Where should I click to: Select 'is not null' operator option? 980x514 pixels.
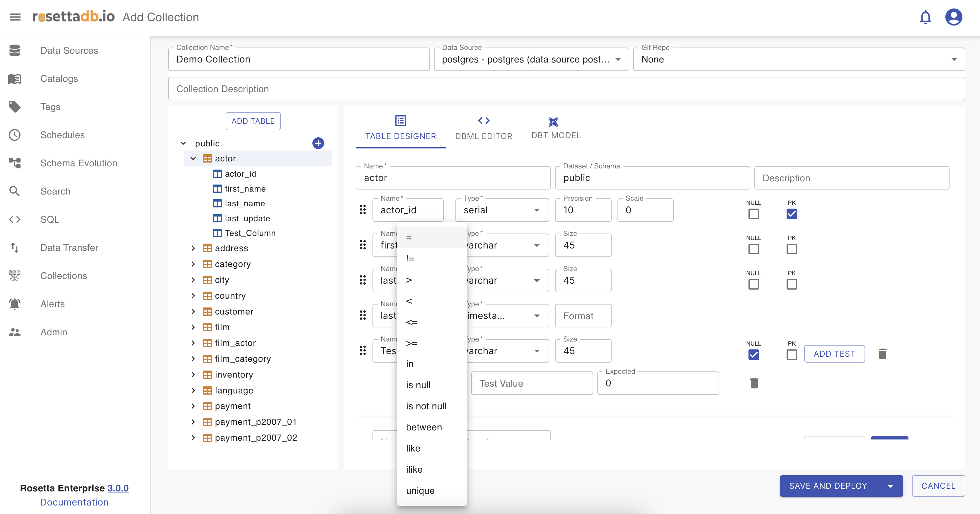click(426, 406)
